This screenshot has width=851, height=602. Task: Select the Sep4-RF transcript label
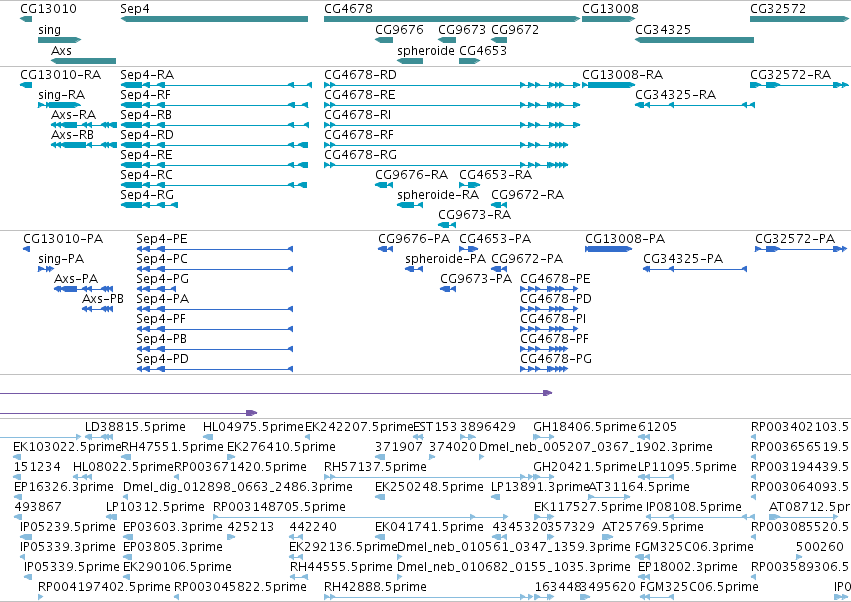click(x=145, y=95)
